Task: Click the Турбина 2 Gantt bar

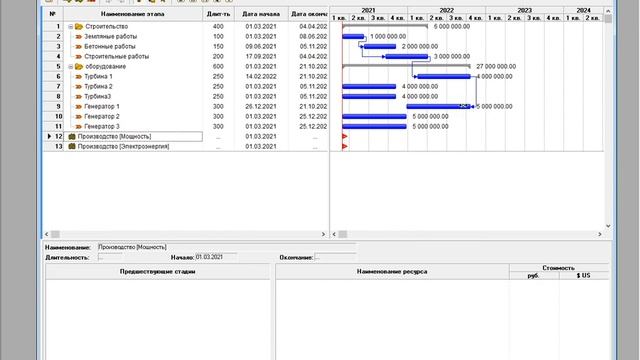Action: click(369, 87)
